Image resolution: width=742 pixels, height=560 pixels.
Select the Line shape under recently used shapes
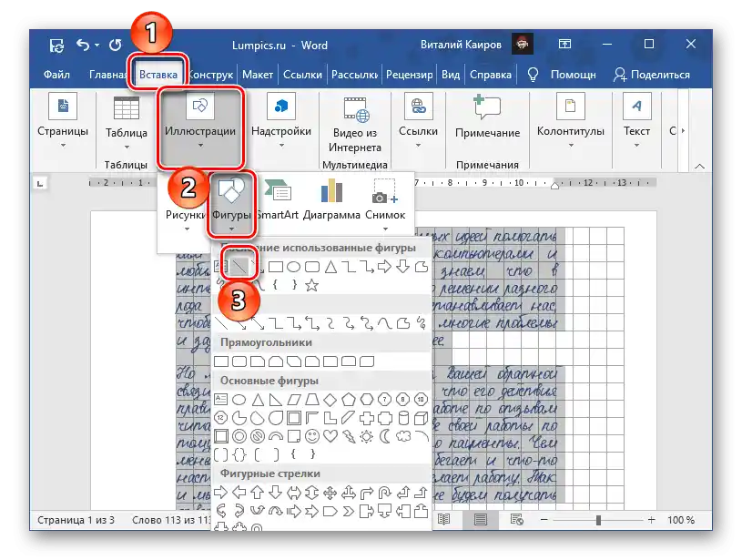point(236,266)
